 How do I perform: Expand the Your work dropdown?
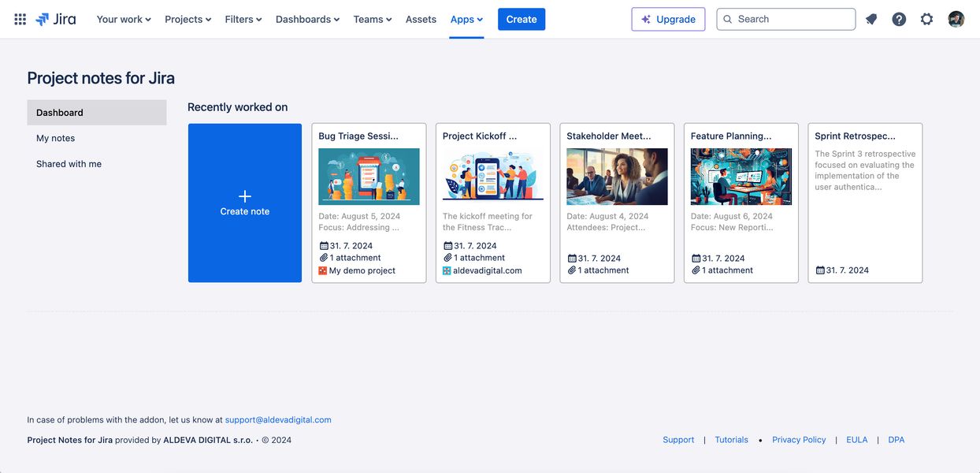point(124,19)
